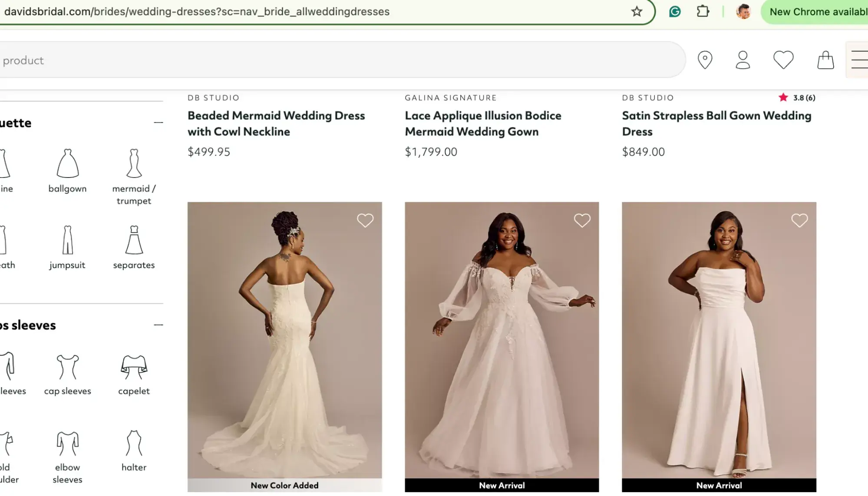The height and width of the screenshot is (496, 868).
Task: Collapse the silhouette filter section
Action: coord(158,123)
